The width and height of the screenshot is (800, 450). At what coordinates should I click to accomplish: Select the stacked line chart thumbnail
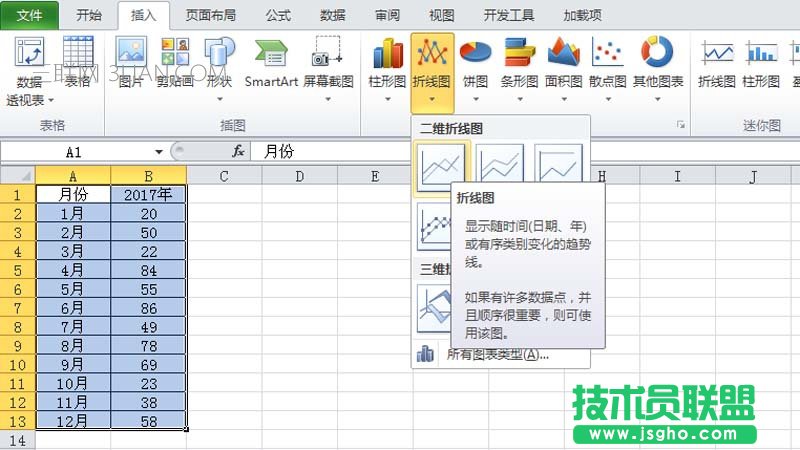tap(499, 163)
